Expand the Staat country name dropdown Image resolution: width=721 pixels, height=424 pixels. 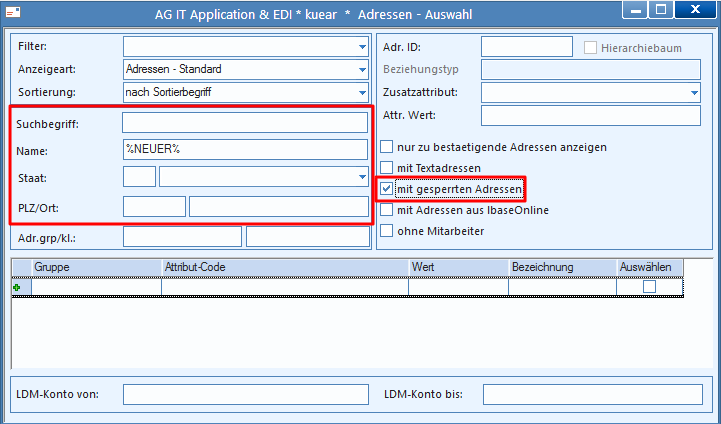362,177
